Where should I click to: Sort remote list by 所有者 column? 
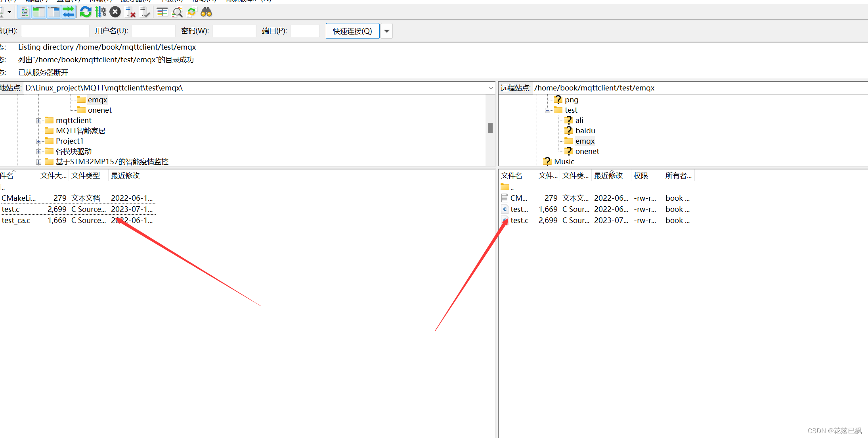(x=679, y=176)
